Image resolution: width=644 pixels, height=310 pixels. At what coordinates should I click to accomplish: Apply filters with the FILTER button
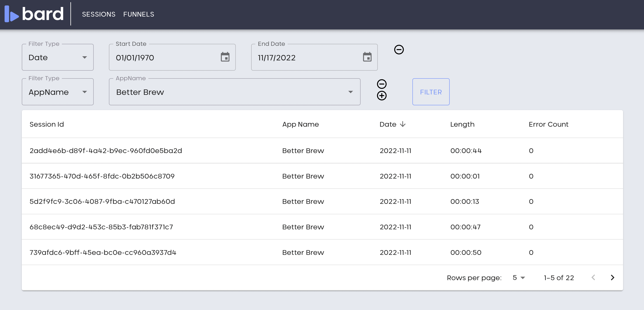(x=431, y=92)
